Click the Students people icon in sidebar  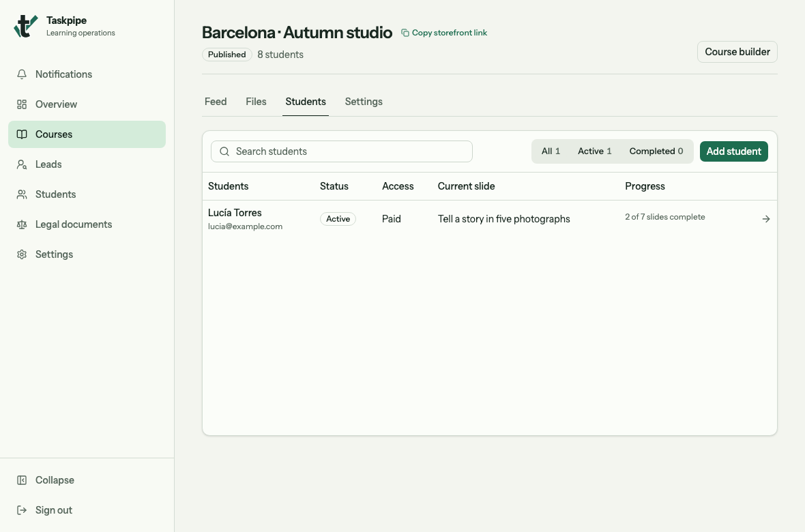pyautogui.click(x=22, y=194)
